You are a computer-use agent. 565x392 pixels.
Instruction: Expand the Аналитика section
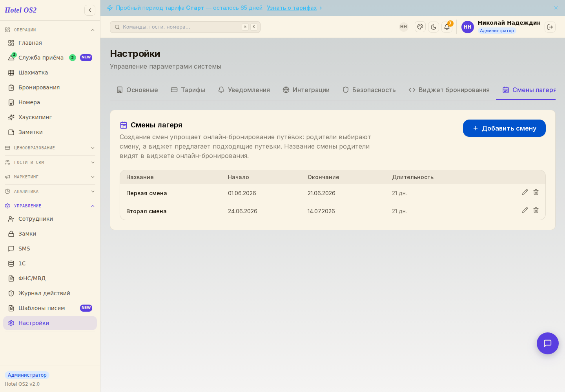(x=50, y=191)
